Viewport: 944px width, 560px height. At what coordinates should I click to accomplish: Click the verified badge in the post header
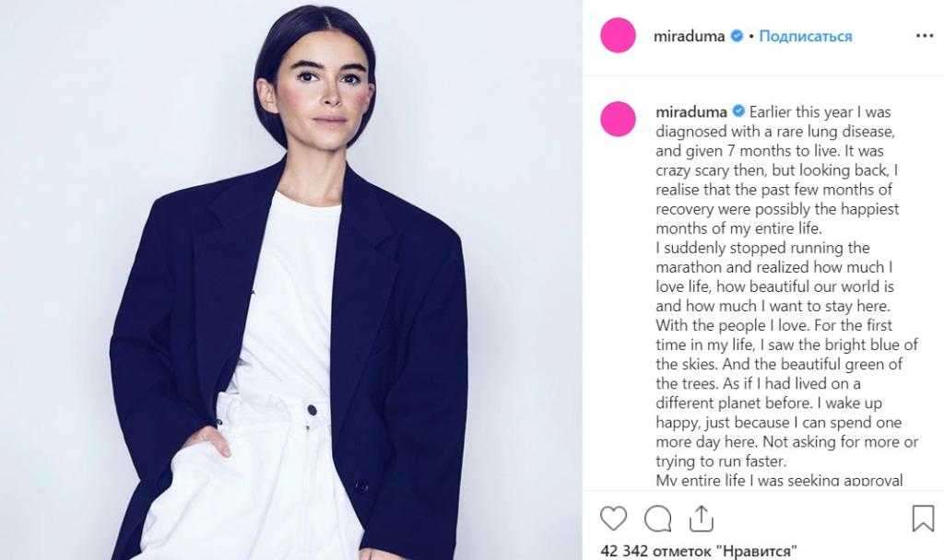[x=737, y=36]
